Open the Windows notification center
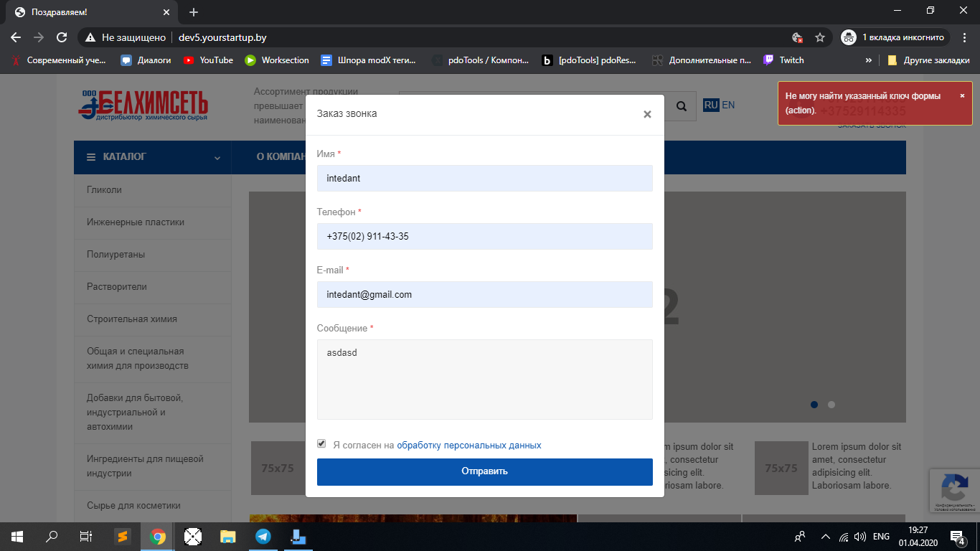980x551 pixels. click(957, 536)
